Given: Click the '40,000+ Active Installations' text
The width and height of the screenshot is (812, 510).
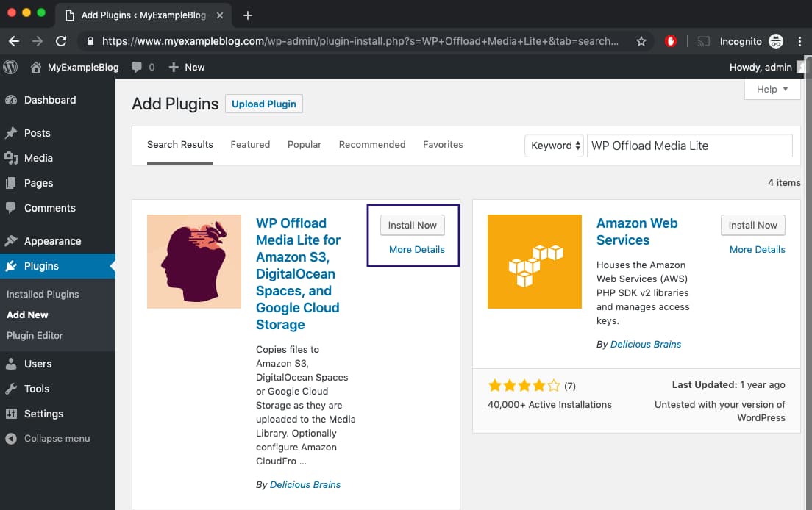Looking at the screenshot, I should coord(549,404).
